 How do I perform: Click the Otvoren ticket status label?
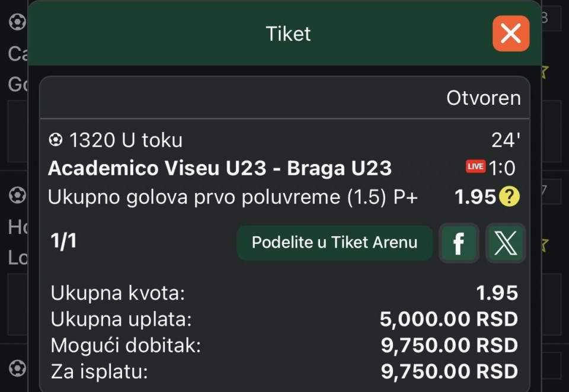[483, 98]
